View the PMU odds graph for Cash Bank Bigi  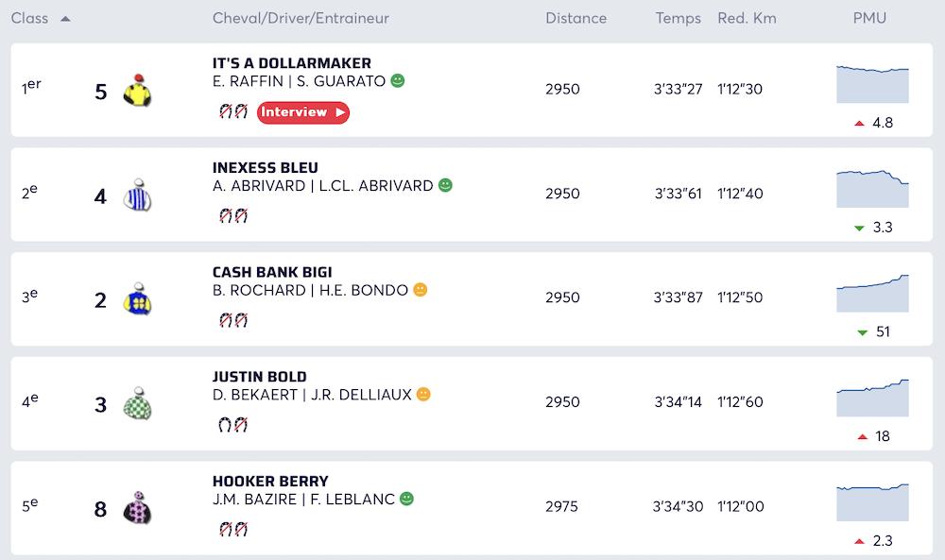[871, 293]
